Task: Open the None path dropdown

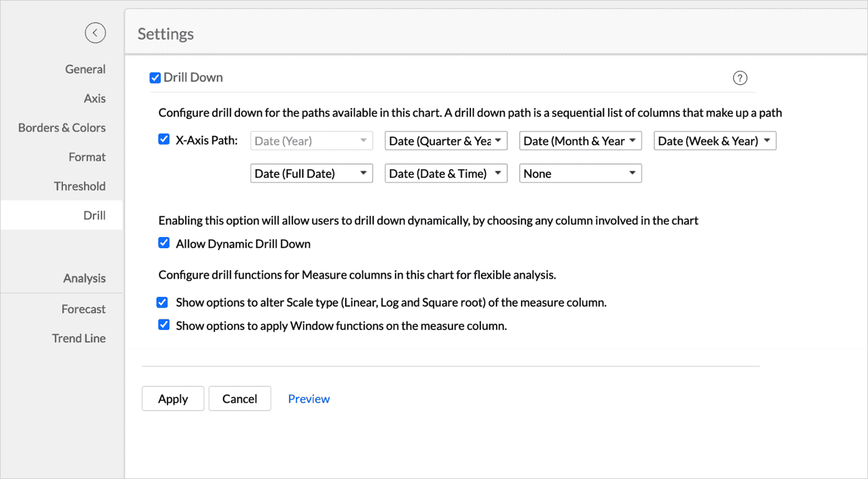Action: point(580,173)
